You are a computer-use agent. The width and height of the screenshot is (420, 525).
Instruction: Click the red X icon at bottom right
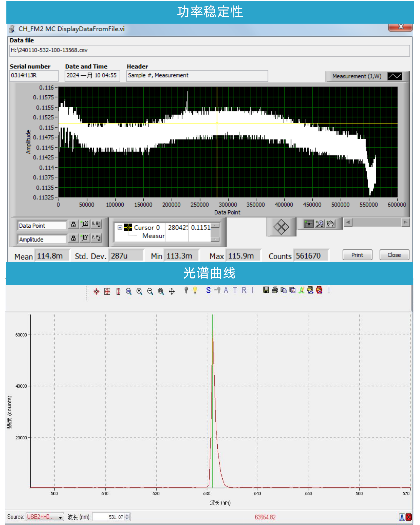409,517
